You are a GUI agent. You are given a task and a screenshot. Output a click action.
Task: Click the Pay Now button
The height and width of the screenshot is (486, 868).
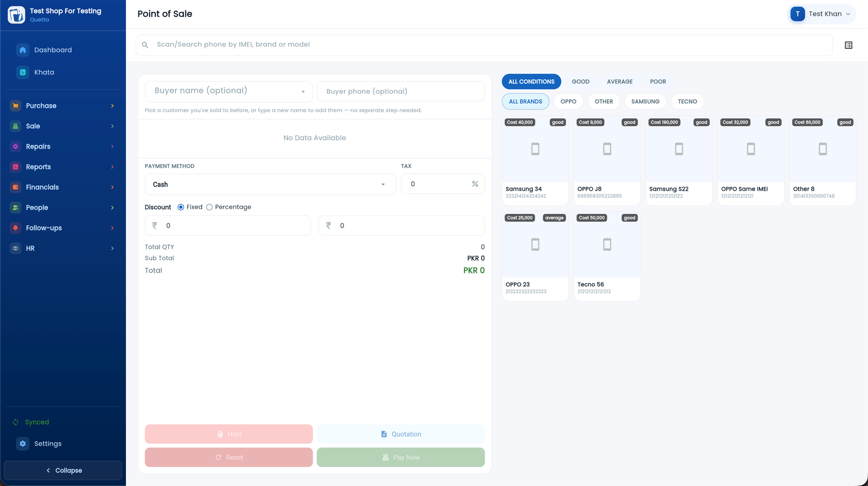tap(400, 457)
